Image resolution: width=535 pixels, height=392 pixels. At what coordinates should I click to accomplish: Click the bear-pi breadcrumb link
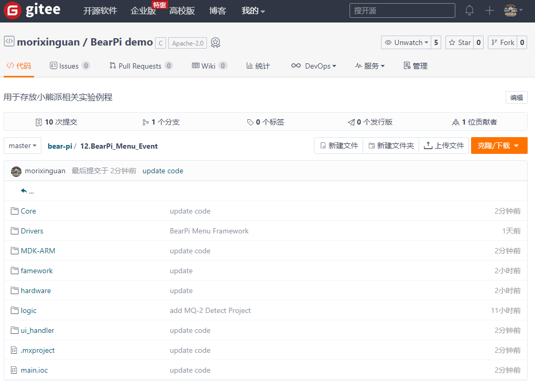tap(60, 146)
